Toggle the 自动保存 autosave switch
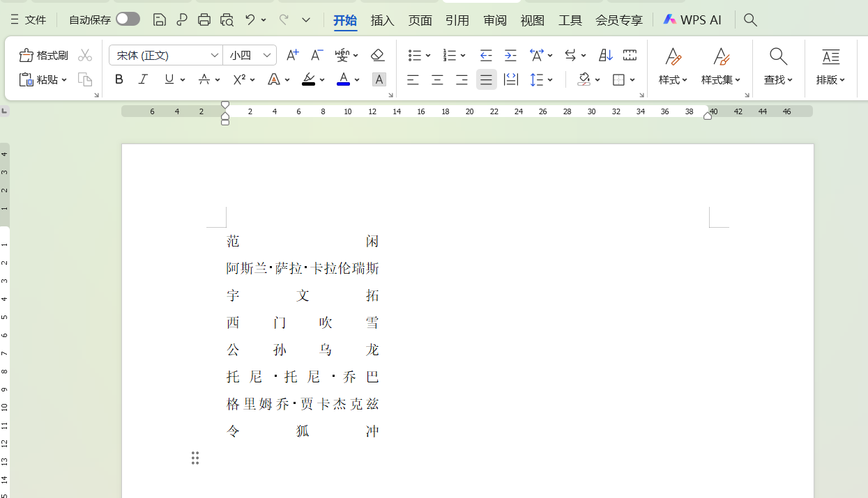Screen dimensions: 868x498 [128, 20]
